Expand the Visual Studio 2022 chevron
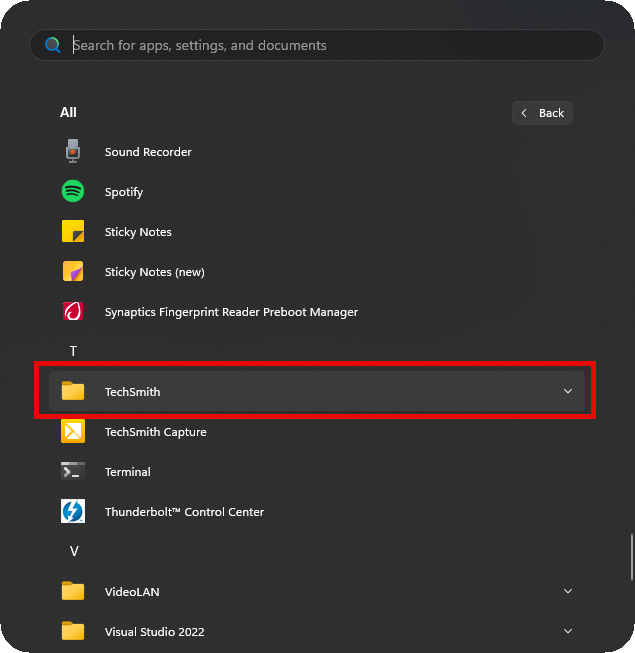The image size is (635, 653). tap(568, 632)
